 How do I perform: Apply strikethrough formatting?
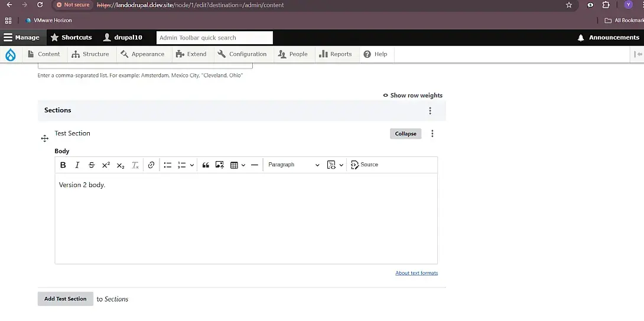pos(92,165)
